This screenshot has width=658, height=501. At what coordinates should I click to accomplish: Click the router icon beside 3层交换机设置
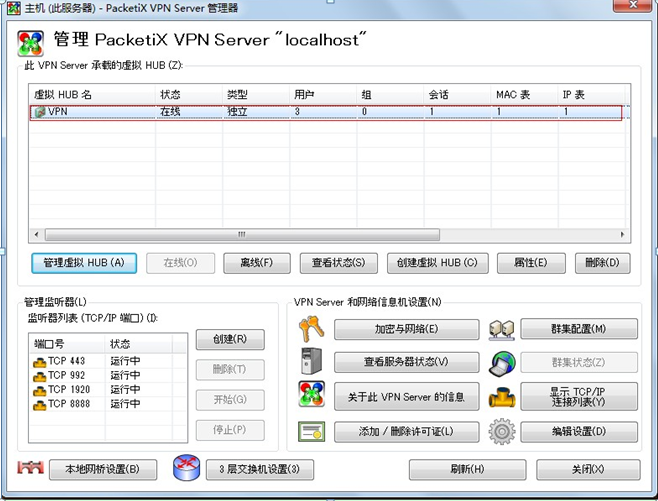(186, 468)
